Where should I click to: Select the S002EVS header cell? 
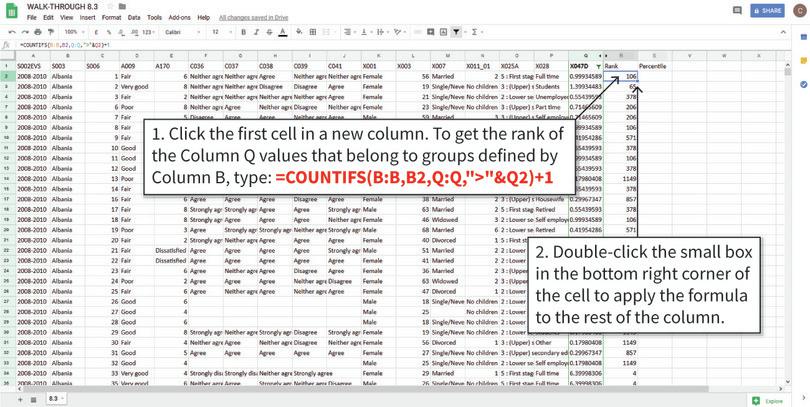(x=33, y=66)
